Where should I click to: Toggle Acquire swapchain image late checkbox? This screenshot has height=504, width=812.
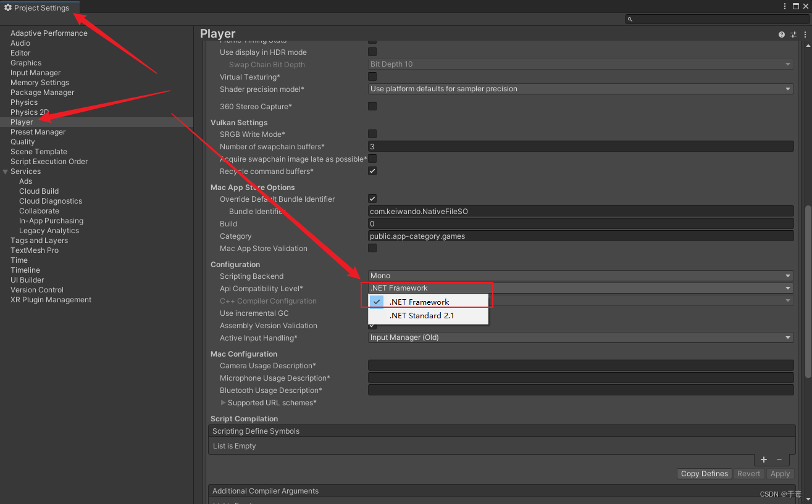click(x=372, y=159)
